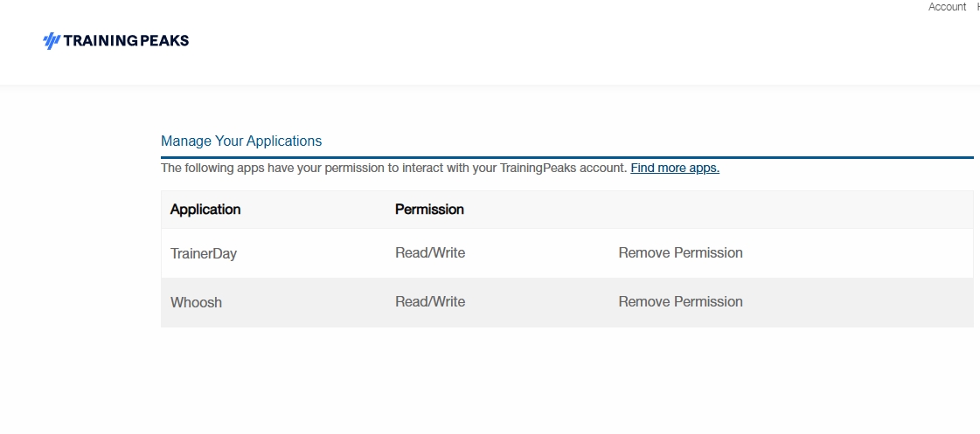
Task: Click the Permission column header
Action: pyautogui.click(x=429, y=210)
